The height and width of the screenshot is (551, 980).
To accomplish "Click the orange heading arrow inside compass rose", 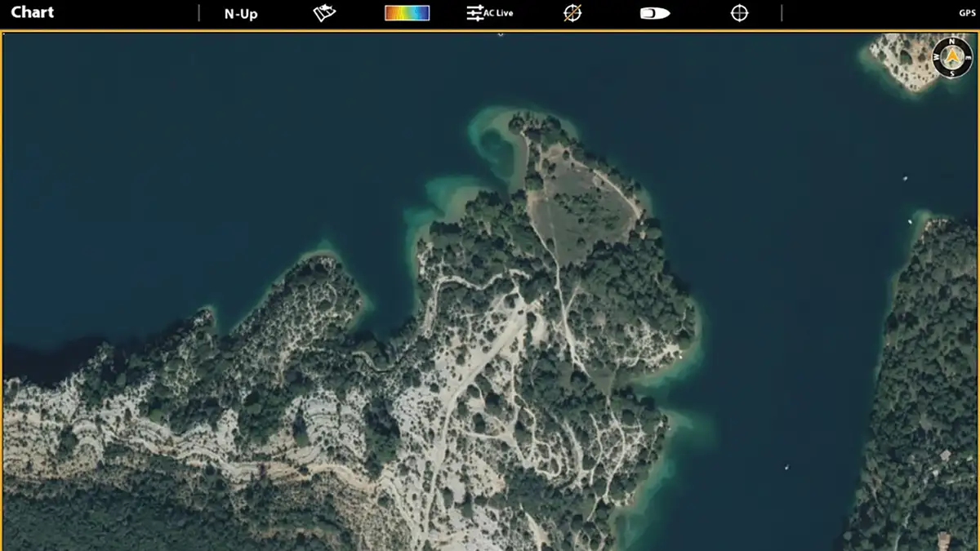I will pos(951,56).
